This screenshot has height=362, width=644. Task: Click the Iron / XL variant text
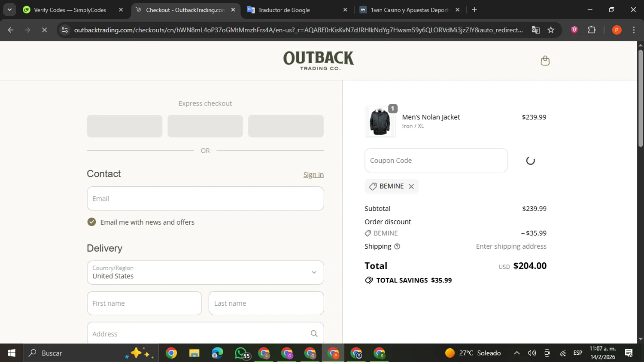coord(413,126)
